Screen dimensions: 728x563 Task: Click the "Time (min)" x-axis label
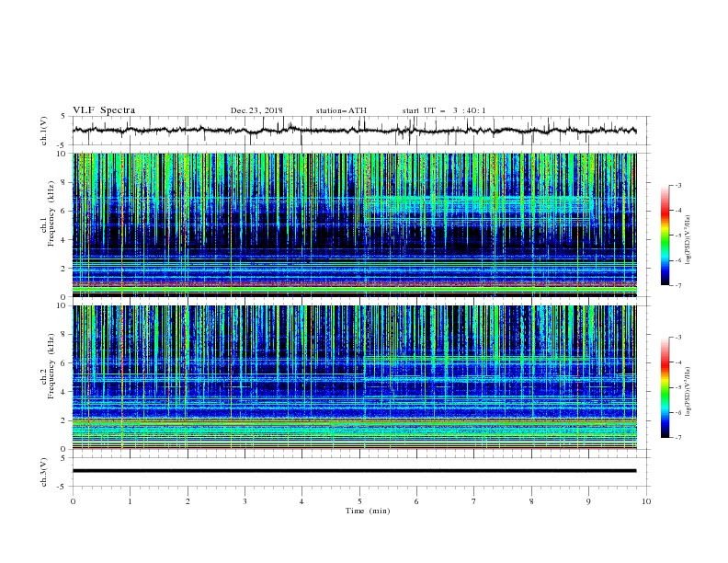coord(368,511)
